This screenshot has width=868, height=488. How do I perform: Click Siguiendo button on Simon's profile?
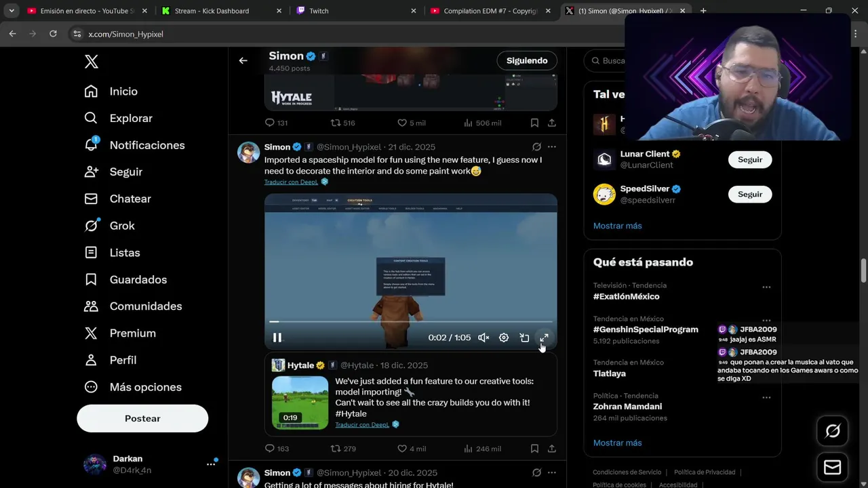[527, 60]
